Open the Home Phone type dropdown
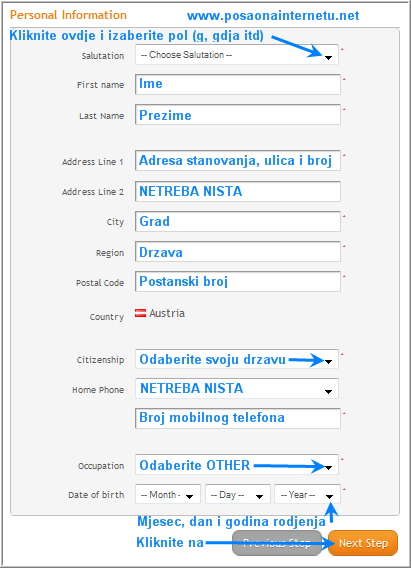The image size is (411, 568). [237, 388]
